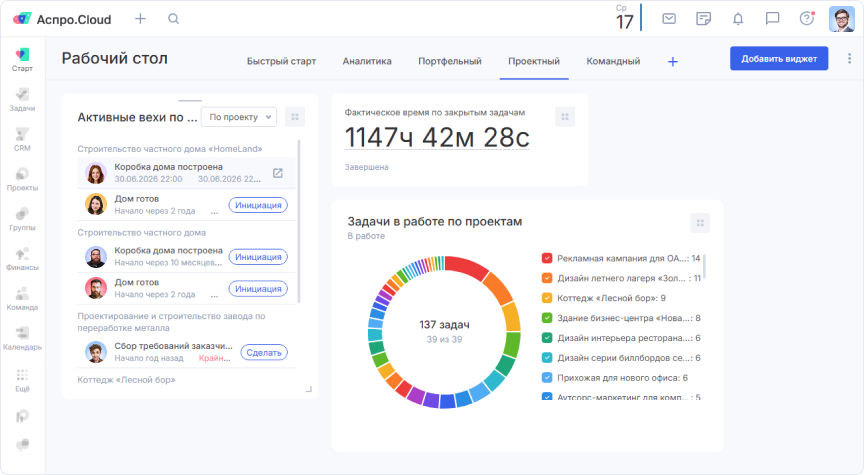Screen dimensions: 864x475
Task: Switch to the Аналитика tab
Action: [x=367, y=61]
